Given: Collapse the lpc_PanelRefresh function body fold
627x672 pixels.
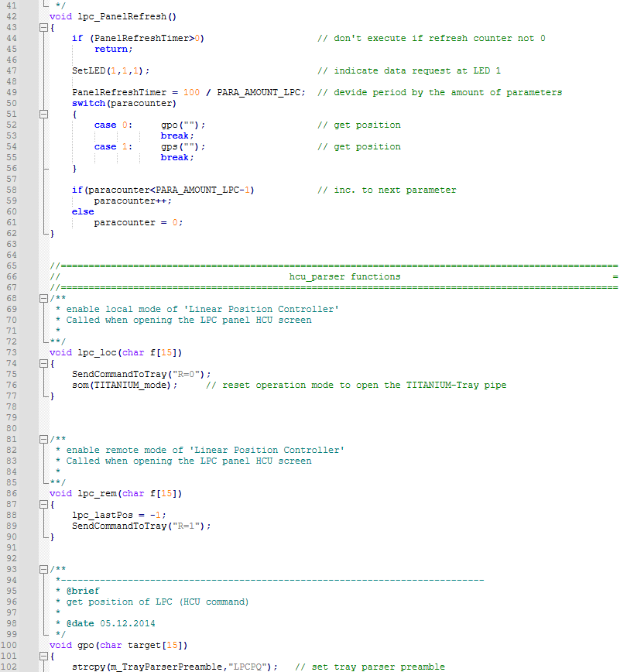Looking at the screenshot, I should coord(43,27).
